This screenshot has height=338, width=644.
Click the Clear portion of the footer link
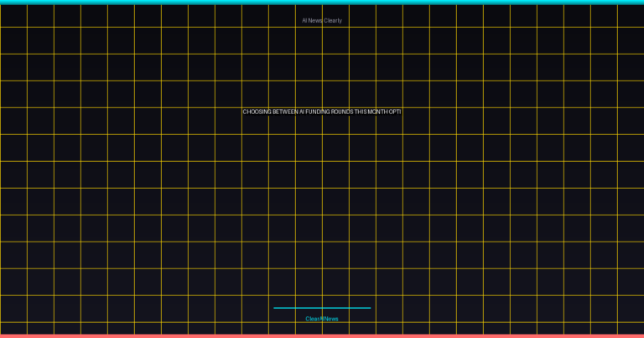click(312, 319)
